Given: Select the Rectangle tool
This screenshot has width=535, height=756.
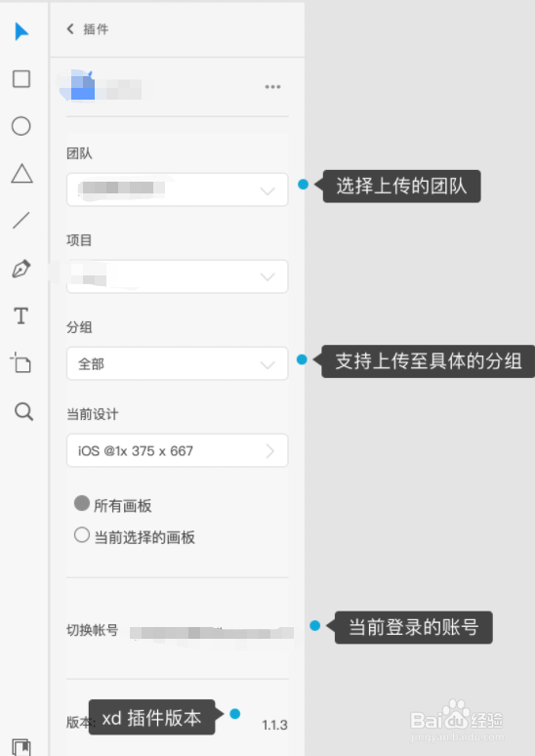Looking at the screenshot, I should coord(21,78).
